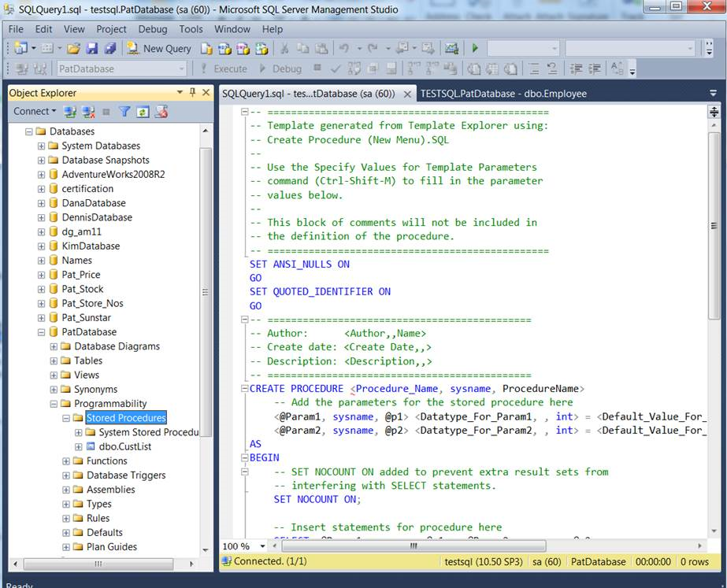Click the Save disk icon
This screenshot has height=588, width=727.
pos(92,48)
